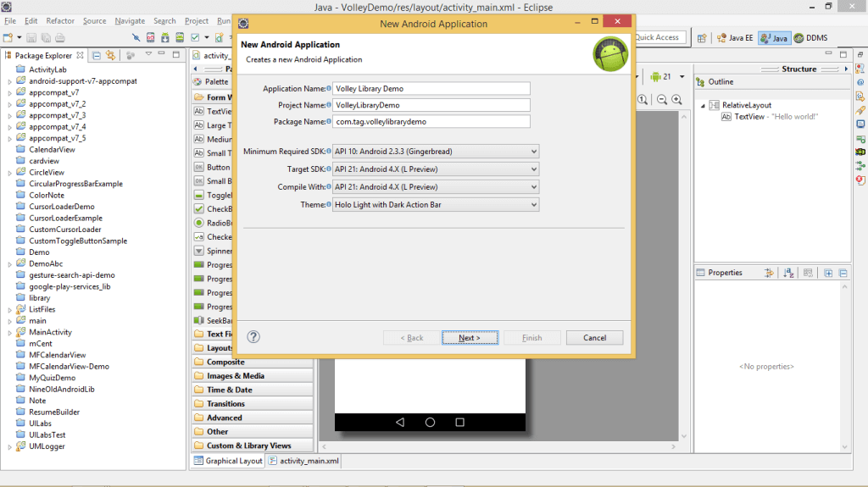Open the Theme dropdown
The image size is (868, 487).
click(436, 204)
